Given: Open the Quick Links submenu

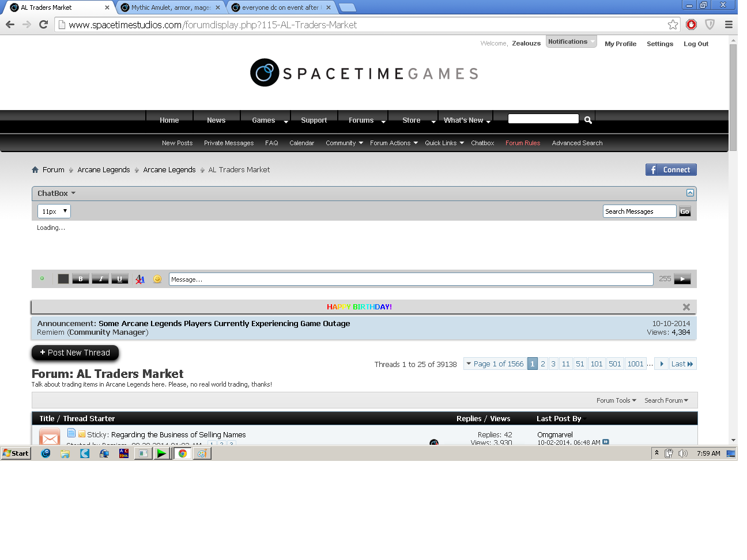Looking at the screenshot, I should (x=444, y=143).
